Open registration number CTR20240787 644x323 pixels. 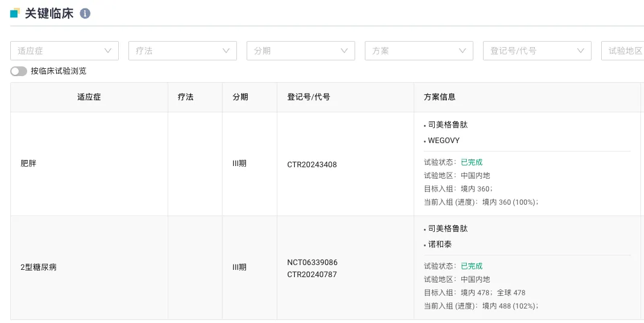click(312, 274)
